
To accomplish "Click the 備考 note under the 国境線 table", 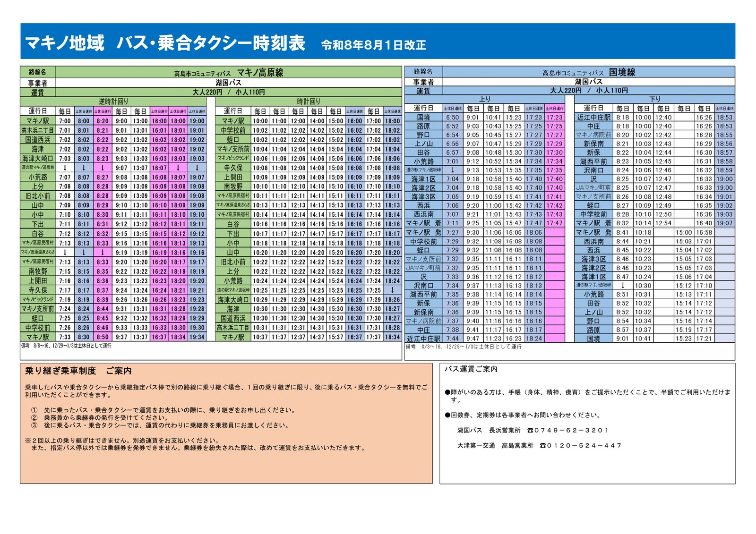I will pos(464,347).
